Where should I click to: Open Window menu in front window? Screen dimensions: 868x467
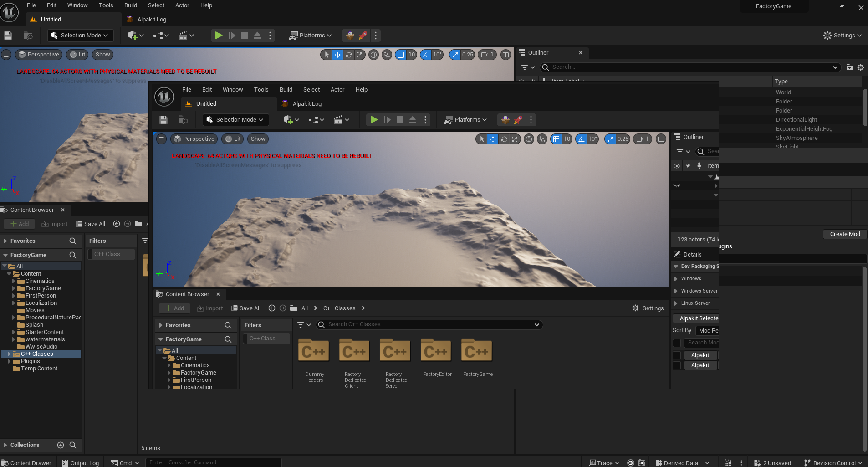pyautogui.click(x=233, y=90)
